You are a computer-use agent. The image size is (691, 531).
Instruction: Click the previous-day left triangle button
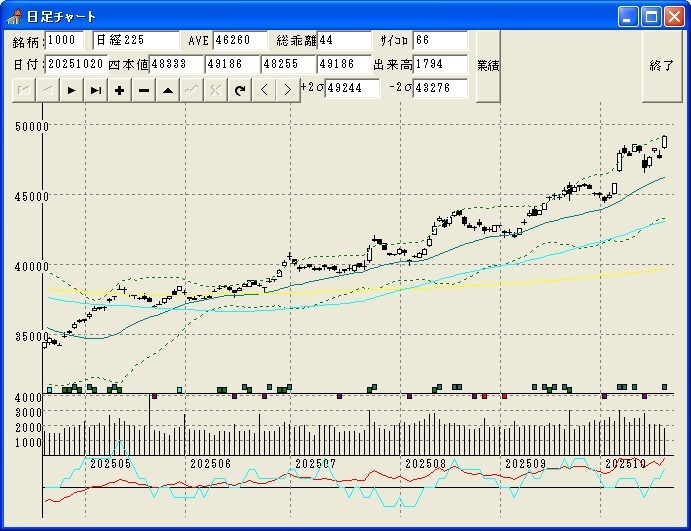48,90
